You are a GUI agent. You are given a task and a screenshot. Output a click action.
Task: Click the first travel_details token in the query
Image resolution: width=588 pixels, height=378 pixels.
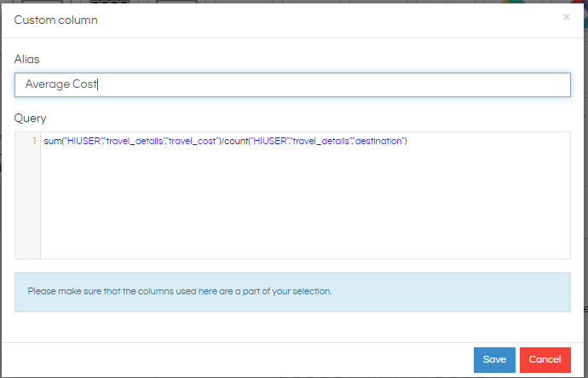pos(135,141)
